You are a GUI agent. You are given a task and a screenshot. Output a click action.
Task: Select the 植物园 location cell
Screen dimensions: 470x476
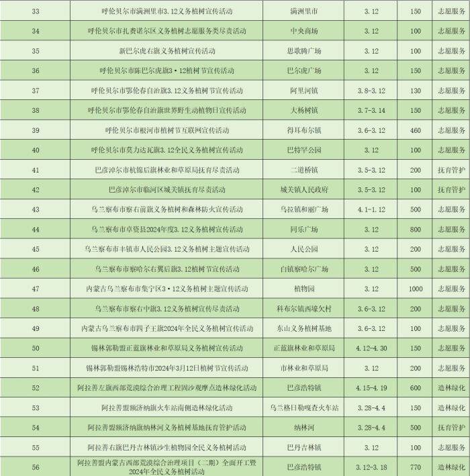(304, 289)
